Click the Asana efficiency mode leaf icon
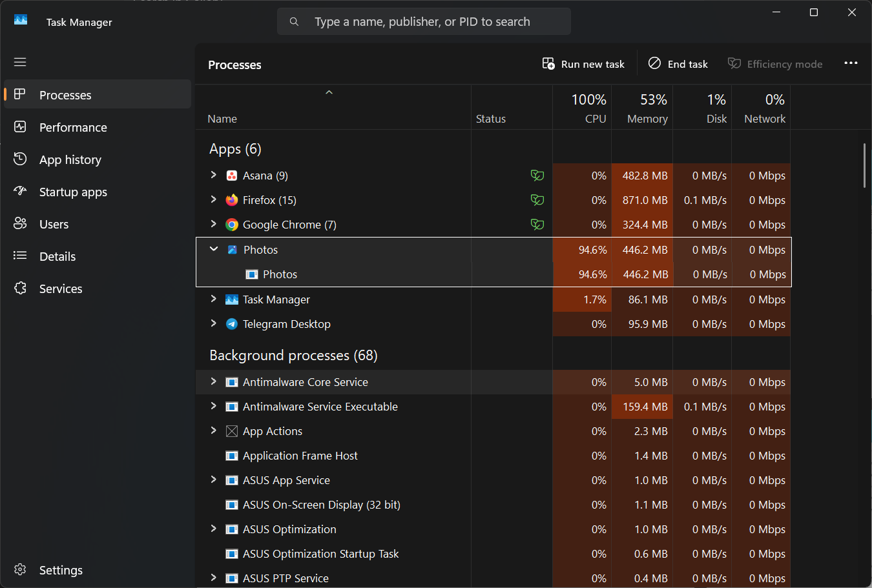Image resolution: width=872 pixels, height=588 pixels. (537, 176)
